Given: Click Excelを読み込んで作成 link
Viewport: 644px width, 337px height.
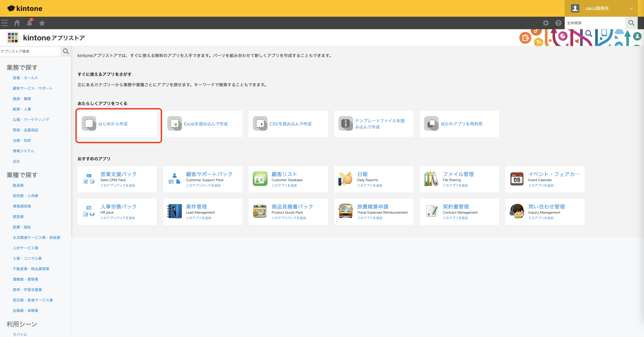Looking at the screenshot, I should 206,124.
